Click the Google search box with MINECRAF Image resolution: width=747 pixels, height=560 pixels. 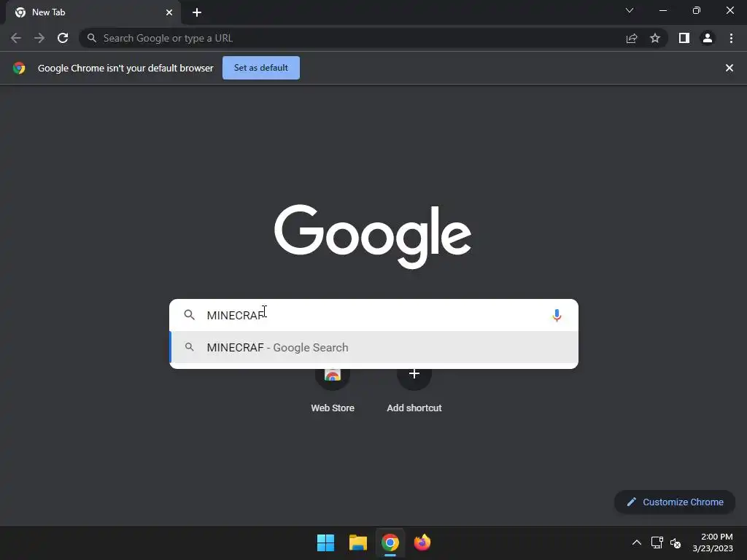click(373, 315)
